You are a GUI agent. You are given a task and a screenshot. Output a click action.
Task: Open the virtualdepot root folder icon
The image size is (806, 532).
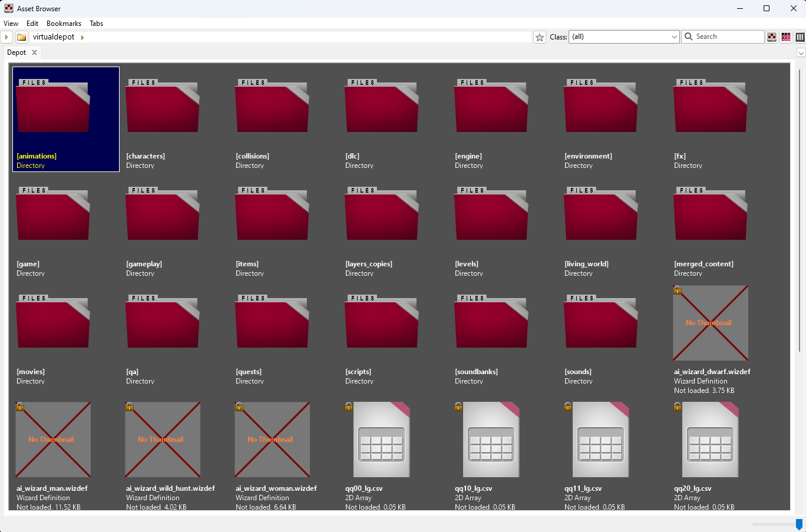tap(21, 37)
